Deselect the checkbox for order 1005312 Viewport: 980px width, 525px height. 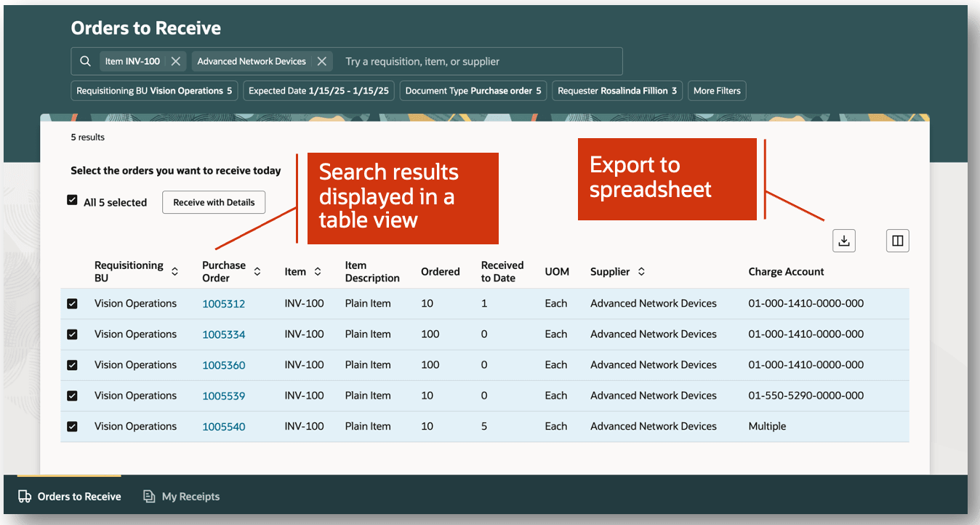tap(73, 303)
